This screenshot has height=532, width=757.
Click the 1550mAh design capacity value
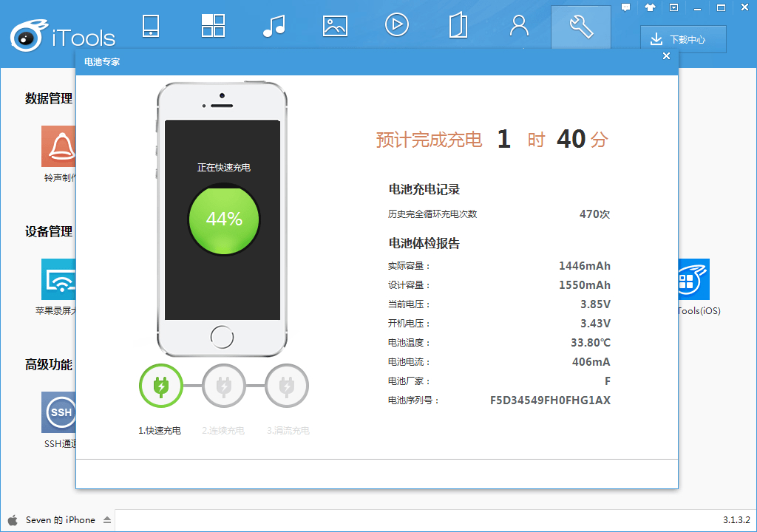(x=585, y=285)
